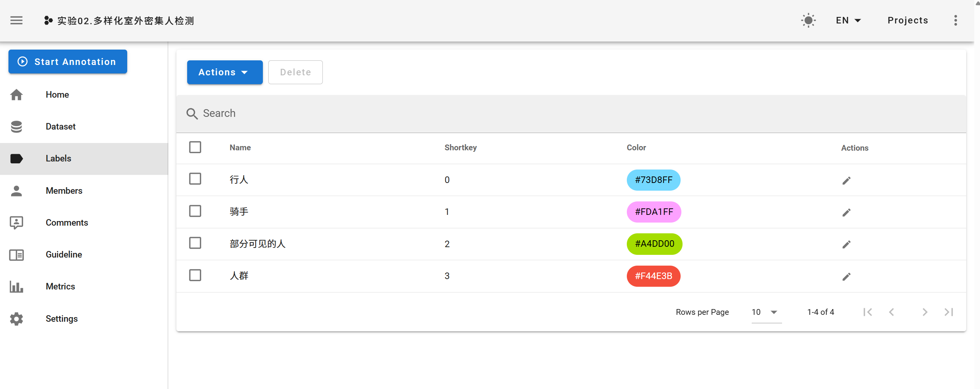Viewport: 980px width, 389px height.
Task: Select the 行人 row checkbox
Action: (x=195, y=179)
